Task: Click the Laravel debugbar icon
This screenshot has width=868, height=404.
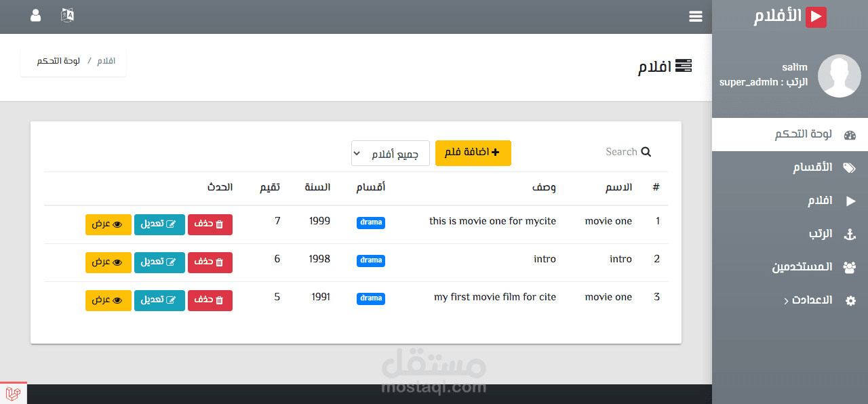Action: click(x=14, y=394)
